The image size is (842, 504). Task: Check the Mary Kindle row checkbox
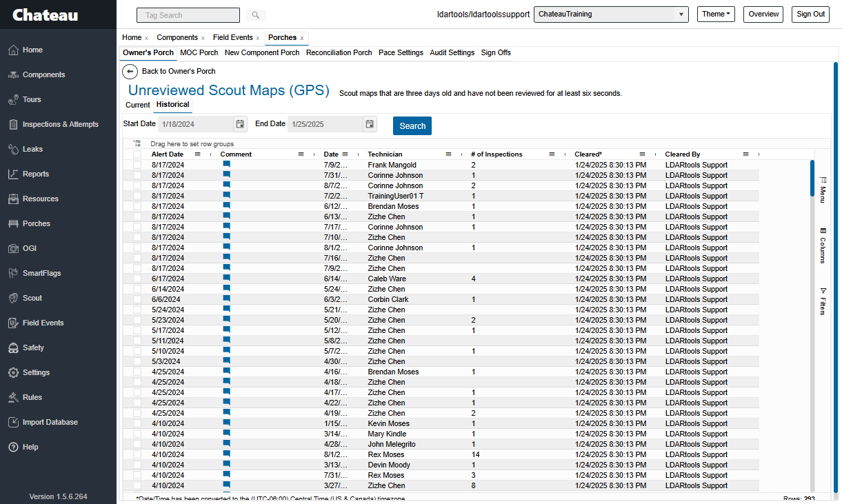pos(137,434)
